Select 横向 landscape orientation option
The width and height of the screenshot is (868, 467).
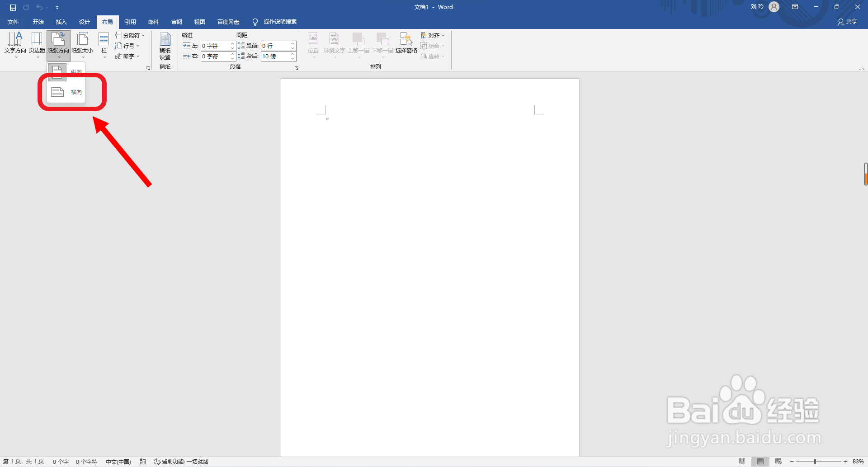pos(66,92)
